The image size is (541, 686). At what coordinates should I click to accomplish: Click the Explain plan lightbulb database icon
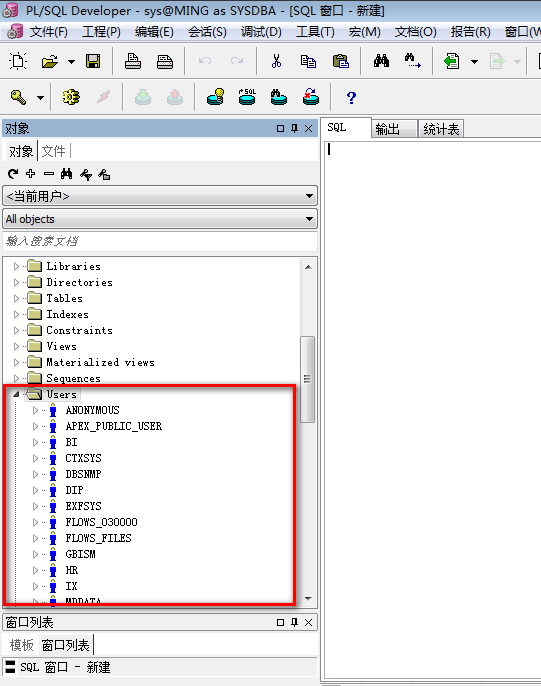point(215,97)
